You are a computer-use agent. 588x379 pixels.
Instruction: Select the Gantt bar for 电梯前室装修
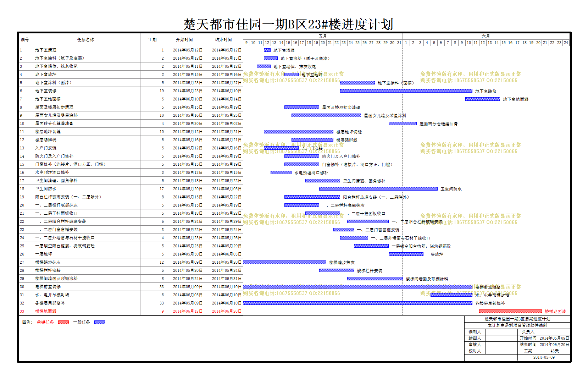[x=358, y=287]
